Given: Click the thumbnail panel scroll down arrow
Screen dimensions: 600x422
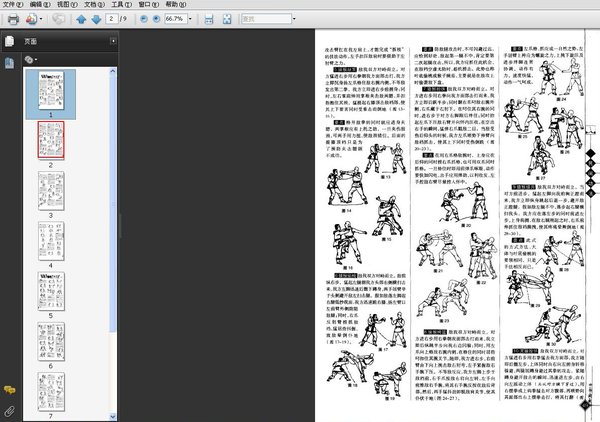Looking at the screenshot, I should [x=113, y=416].
